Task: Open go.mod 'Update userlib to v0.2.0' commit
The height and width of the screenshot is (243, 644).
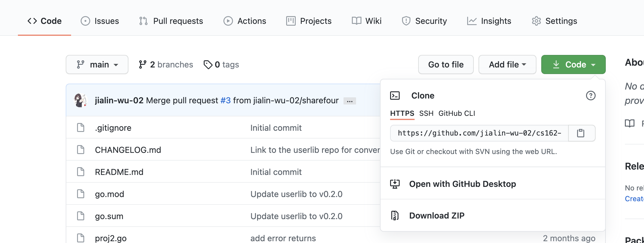Action: pos(296,194)
